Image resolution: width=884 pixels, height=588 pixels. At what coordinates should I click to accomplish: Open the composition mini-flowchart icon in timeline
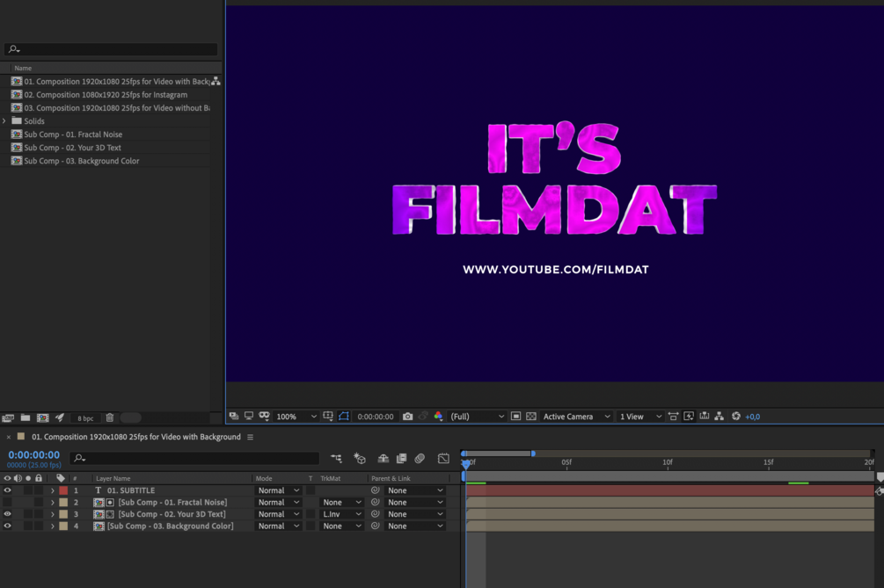[336, 459]
